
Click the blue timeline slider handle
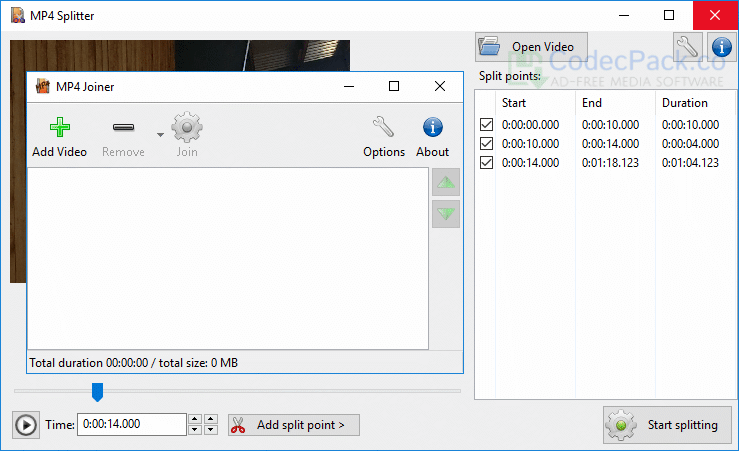point(97,392)
